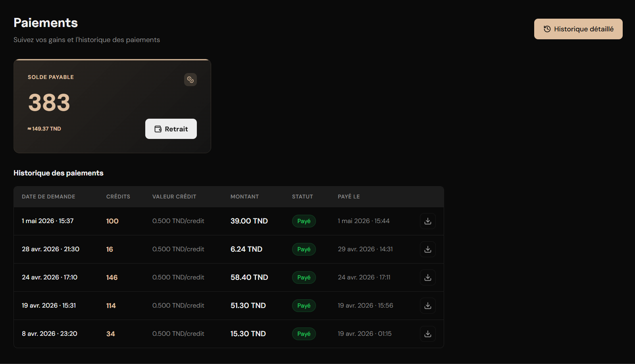Click the 146 credits value

[x=112, y=277]
